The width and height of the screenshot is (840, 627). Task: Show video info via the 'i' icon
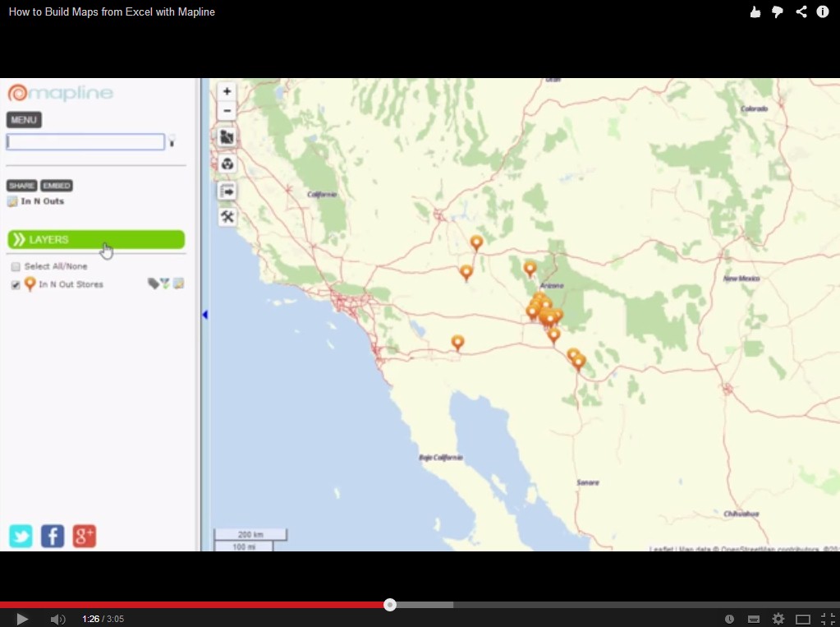coord(823,12)
